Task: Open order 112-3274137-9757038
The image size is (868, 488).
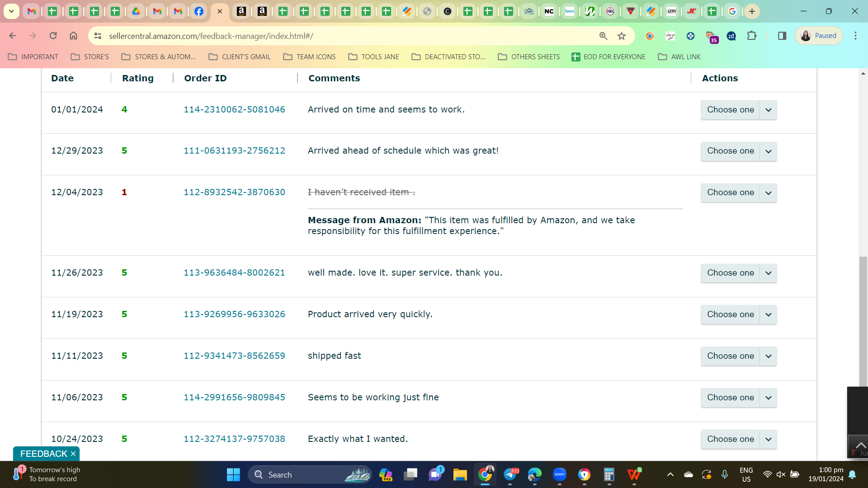Action: click(234, 439)
